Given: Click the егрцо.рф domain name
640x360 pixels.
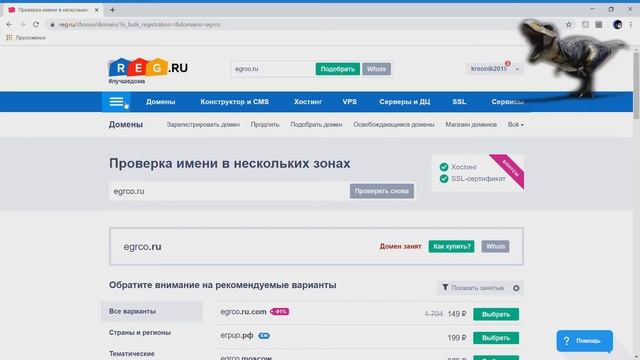Looking at the screenshot, I should click(x=237, y=336).
